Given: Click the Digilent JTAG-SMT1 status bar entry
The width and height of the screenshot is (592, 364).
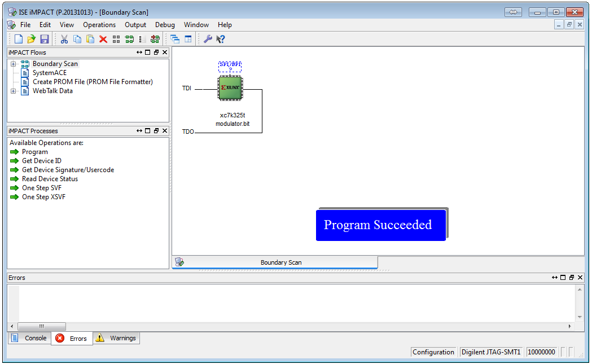Looking at the screenshot, I should [x=491, y=352].
